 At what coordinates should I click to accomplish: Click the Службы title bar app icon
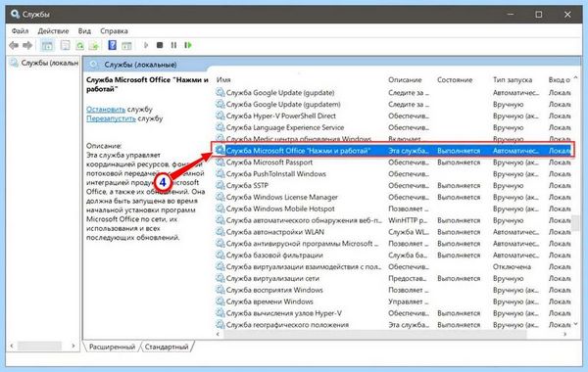(15, 15)
